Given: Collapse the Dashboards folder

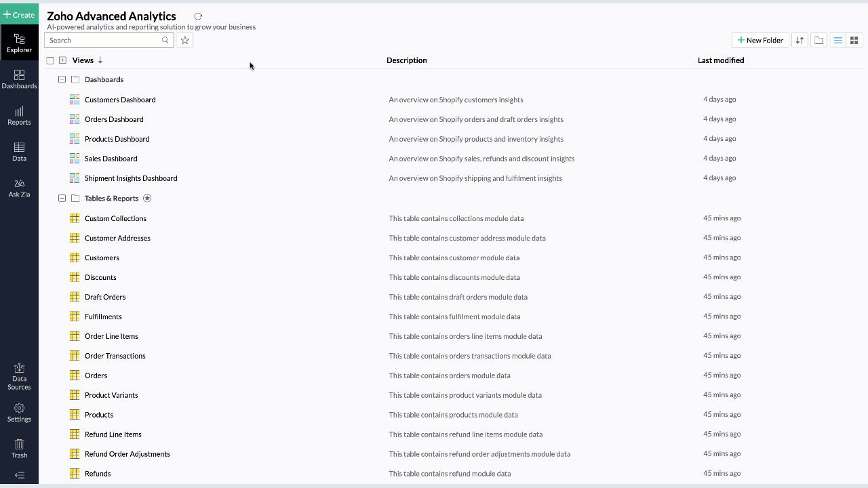Looking at the screenshot, I should coord(62,79).
